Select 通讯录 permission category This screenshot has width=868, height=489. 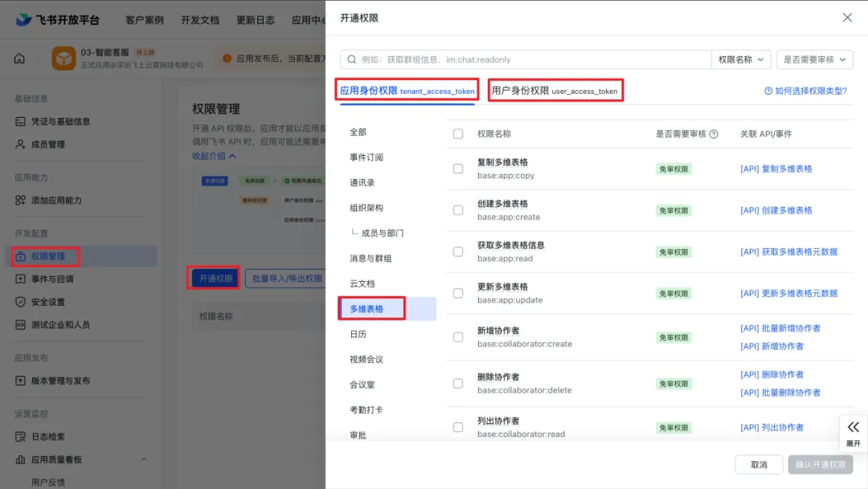click(x=362, y=182)
